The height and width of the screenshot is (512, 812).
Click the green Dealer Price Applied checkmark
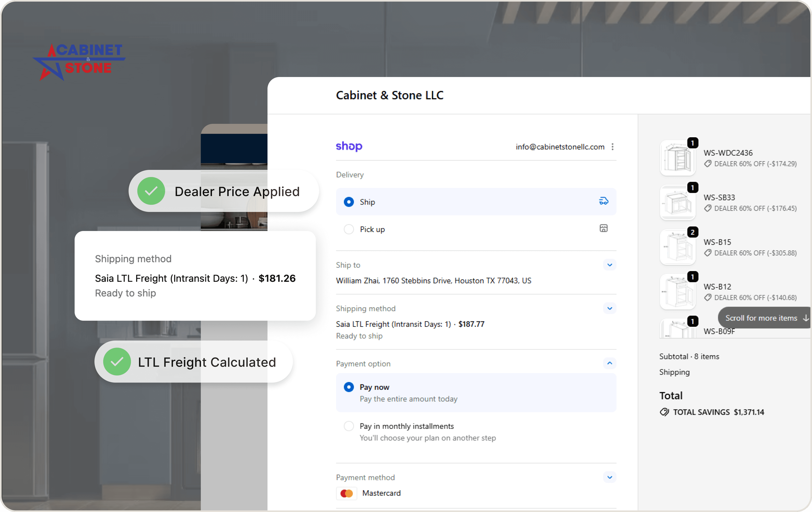[151, 191]
